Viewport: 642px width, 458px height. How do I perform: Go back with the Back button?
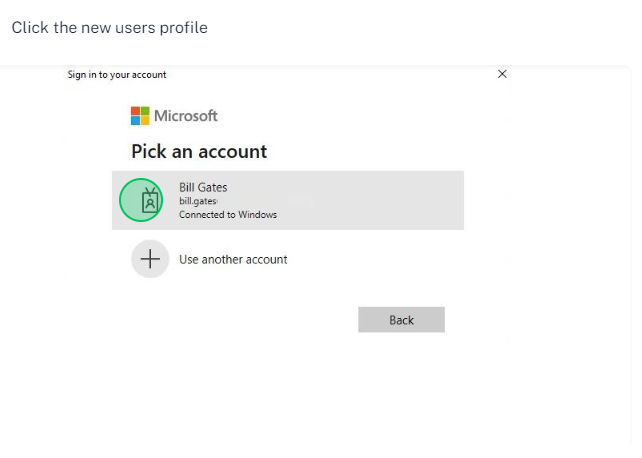[x=401, y=320]
